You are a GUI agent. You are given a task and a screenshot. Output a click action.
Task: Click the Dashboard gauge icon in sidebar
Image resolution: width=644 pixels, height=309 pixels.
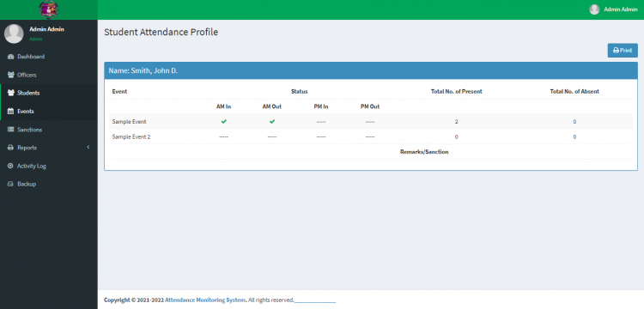11,57
